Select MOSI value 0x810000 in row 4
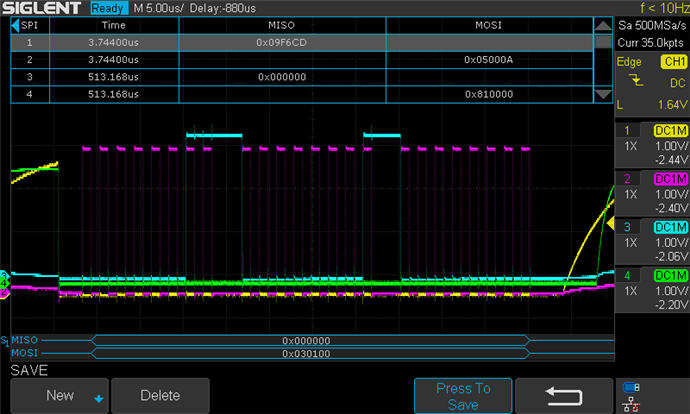The width and height of the screenshot is (690, 414). (x=488, y=94)
